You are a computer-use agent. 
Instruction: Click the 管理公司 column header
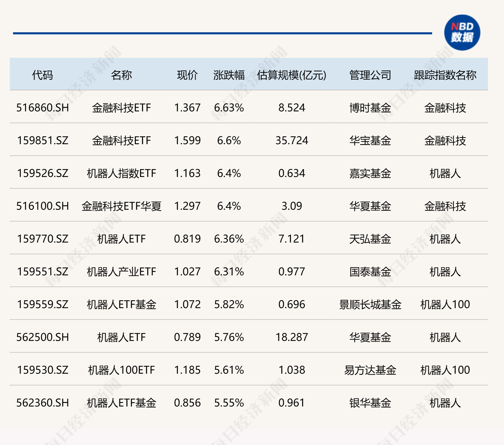point(370,75)
